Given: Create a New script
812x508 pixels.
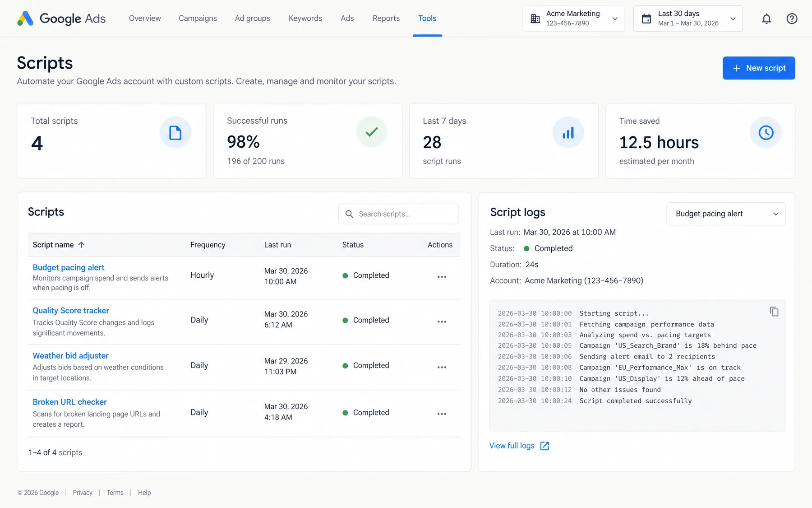Looking at the screenshot, I should tap(759, 68).
